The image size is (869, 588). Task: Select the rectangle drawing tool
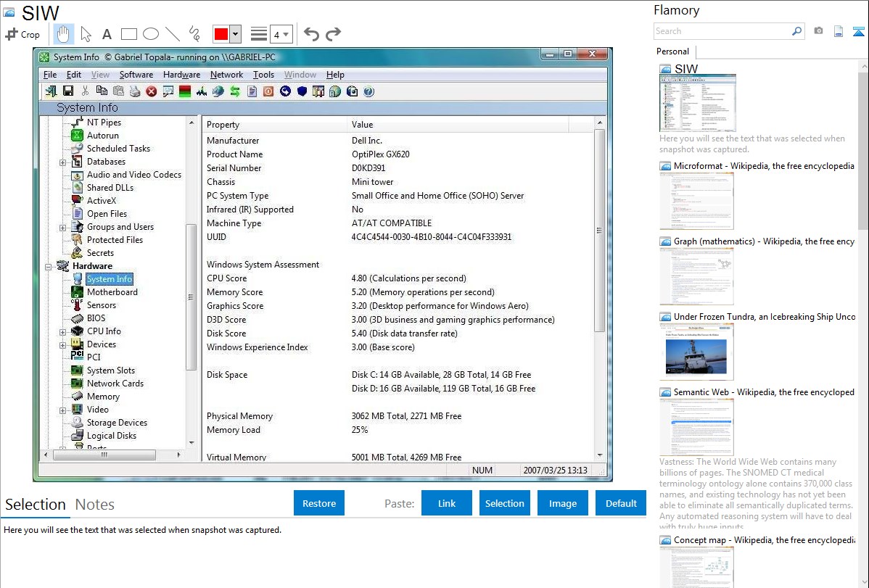[128, 34]
